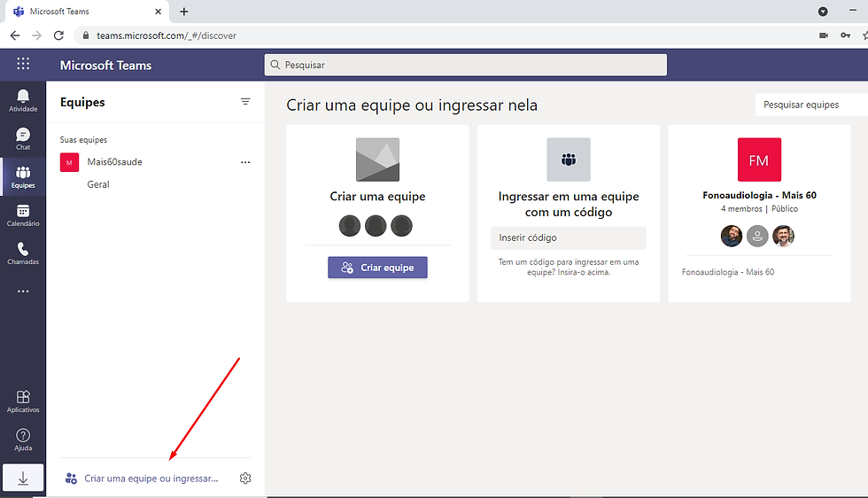Click the Criar equipe button
The image size is (868, 498).
[377, 268]
